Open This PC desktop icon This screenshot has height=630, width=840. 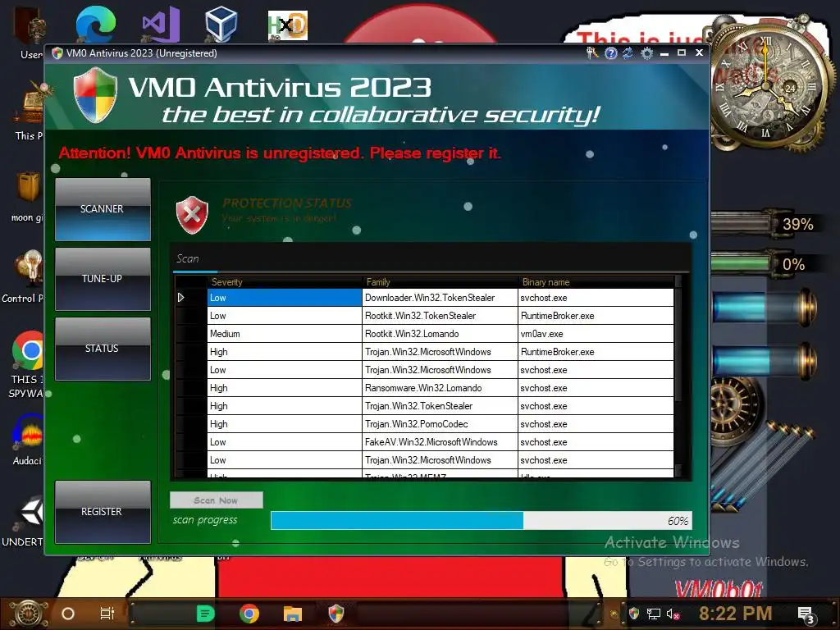point(31,104)
